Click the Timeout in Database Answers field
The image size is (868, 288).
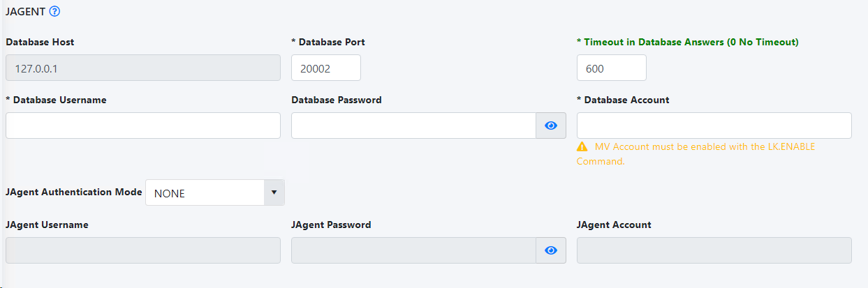(x=611, y=68)
